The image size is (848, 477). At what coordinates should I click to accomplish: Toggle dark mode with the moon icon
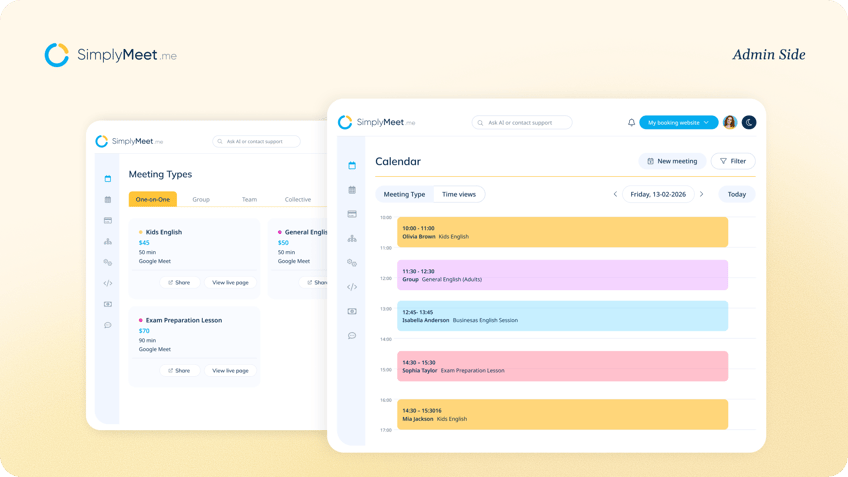tap(749, 123)
